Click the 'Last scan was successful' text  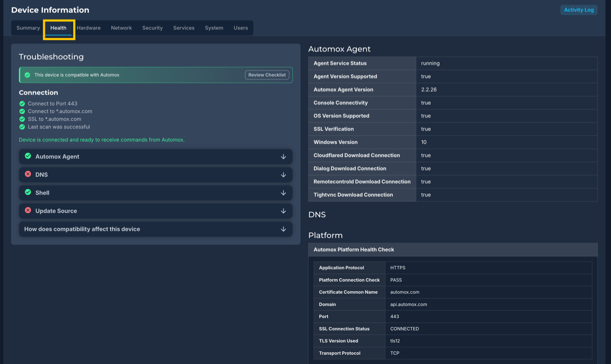click(x=59, y=127)
